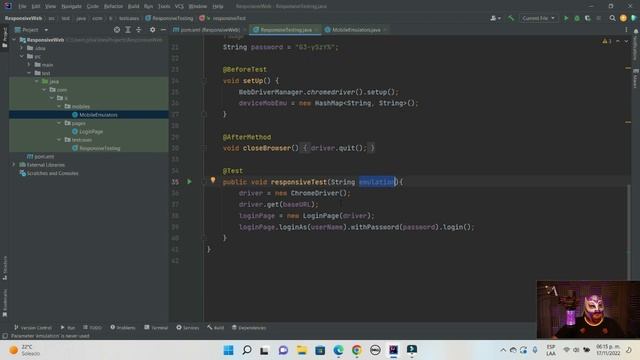This screenshot has height=360, width=640.
Task: Toggle the Structure side stripe button
Action: (4, 267)
